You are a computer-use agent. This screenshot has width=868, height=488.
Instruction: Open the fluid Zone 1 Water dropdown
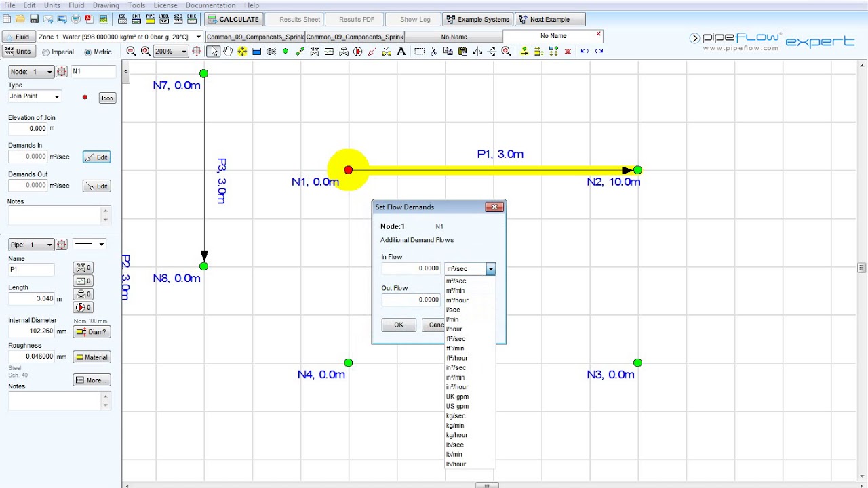(120, 37)
